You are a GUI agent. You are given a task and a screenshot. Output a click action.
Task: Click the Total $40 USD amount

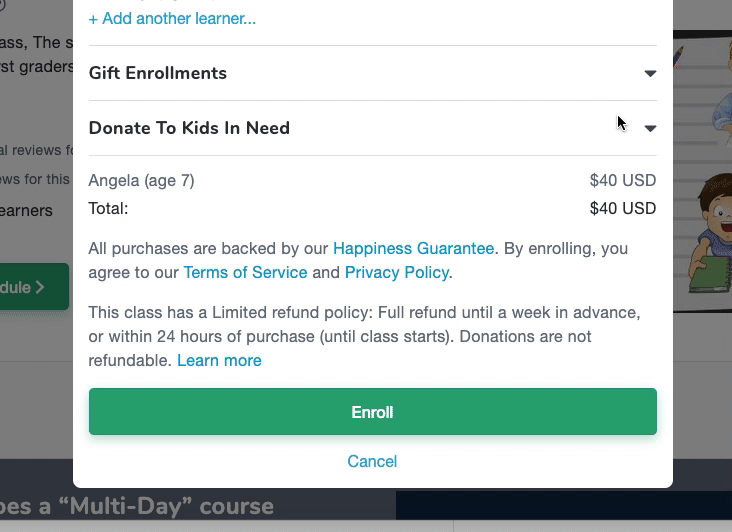tap(623, 208)
